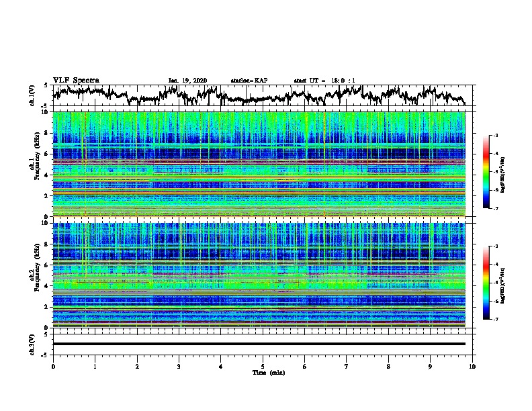
Task: Click the "Time (min)" axis label
Action: [x=269, y=373]
